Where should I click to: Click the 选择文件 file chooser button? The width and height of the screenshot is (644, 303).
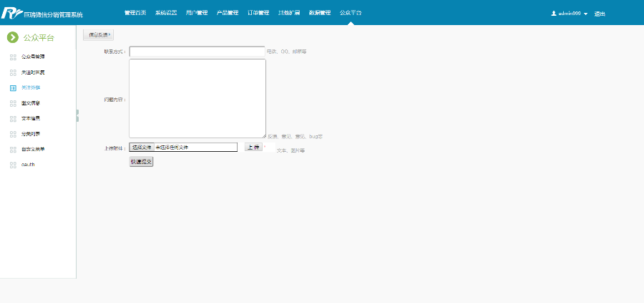click(142, 147)
